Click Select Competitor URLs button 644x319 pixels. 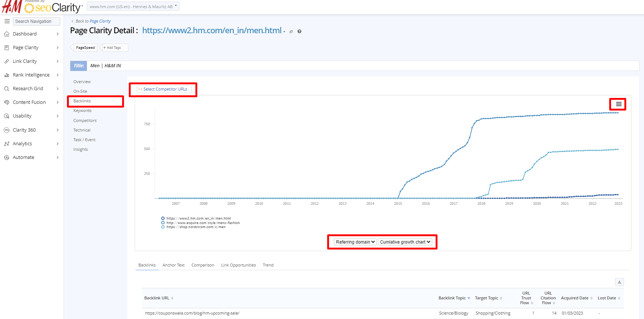pos(163,89)
